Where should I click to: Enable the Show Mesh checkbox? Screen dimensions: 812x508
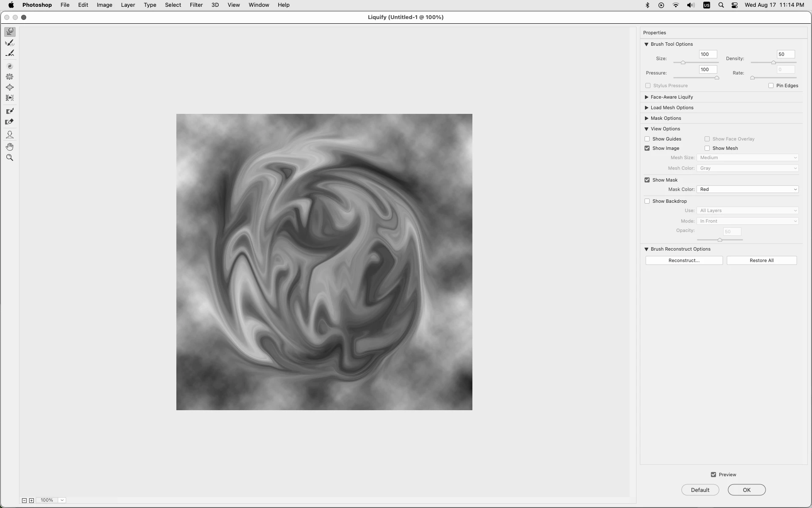707,148
